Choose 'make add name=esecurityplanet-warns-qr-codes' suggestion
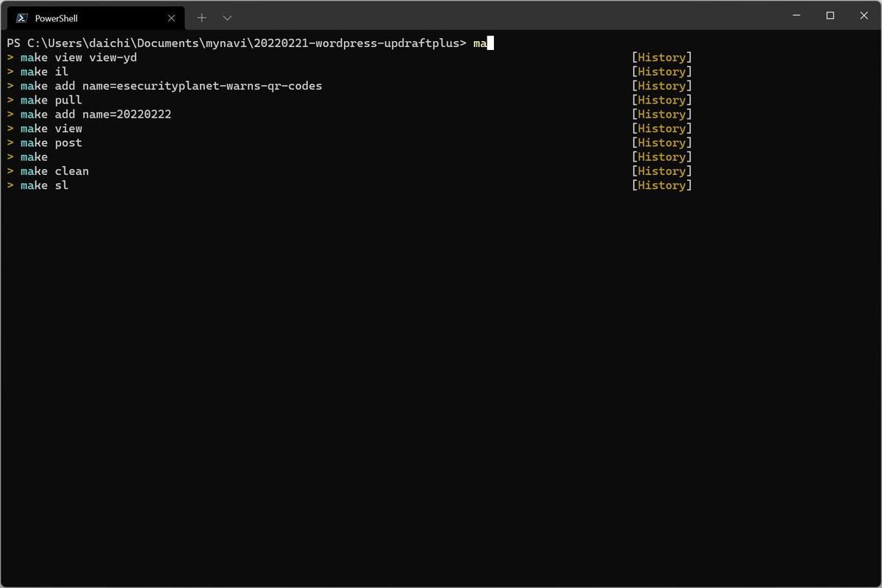The width and height of the screenshot is (882, 588). pos(171,86)
